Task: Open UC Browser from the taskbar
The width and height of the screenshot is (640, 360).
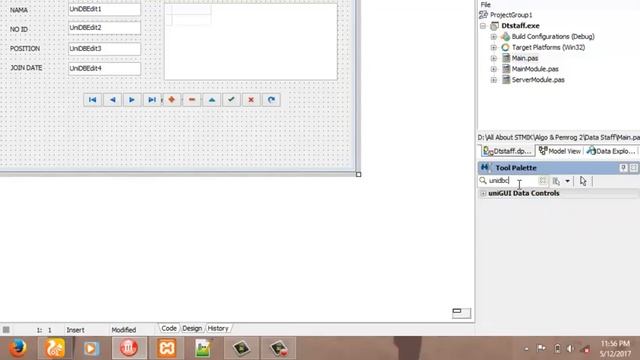Action: pyautogui.click(x=55, y=348)
